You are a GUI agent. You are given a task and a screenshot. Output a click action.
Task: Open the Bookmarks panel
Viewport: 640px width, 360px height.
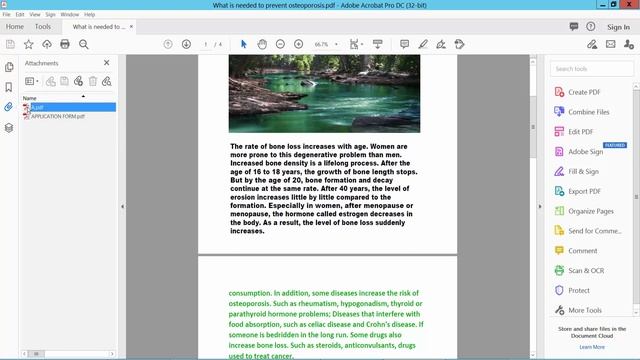coord(9,87)
